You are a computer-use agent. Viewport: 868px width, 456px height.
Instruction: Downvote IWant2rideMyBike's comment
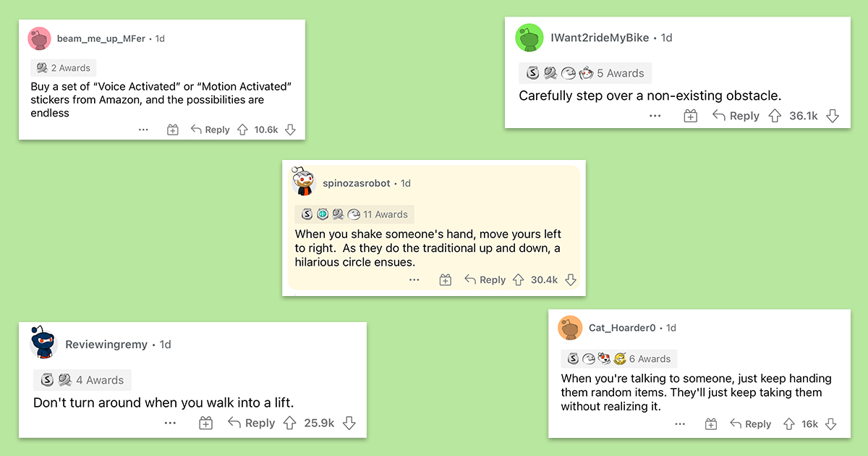click(833, 116)
